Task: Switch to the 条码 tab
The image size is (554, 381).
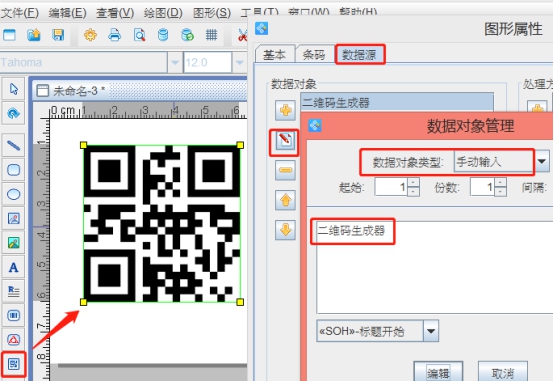Action: (x=314, y=54)
